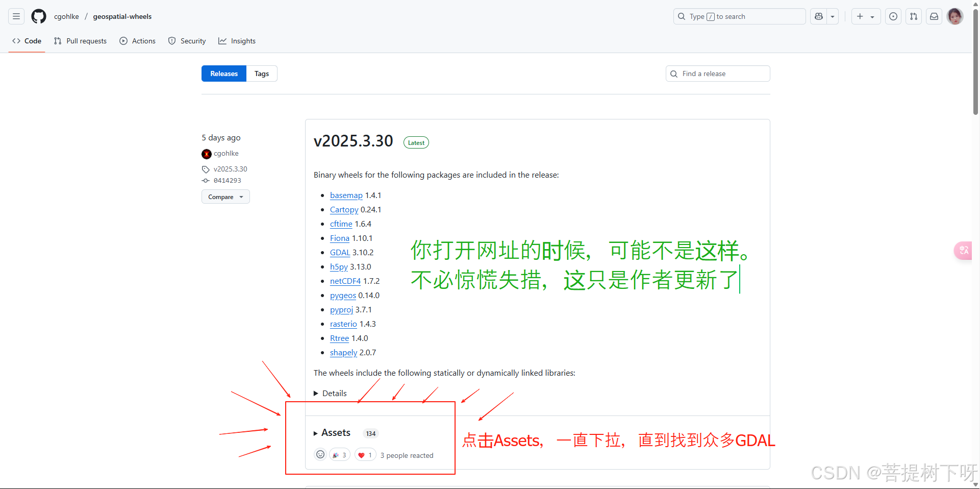Open the cgohlke author link in sidebar
This screenshot has height=489, width=980.
[226, 154]
